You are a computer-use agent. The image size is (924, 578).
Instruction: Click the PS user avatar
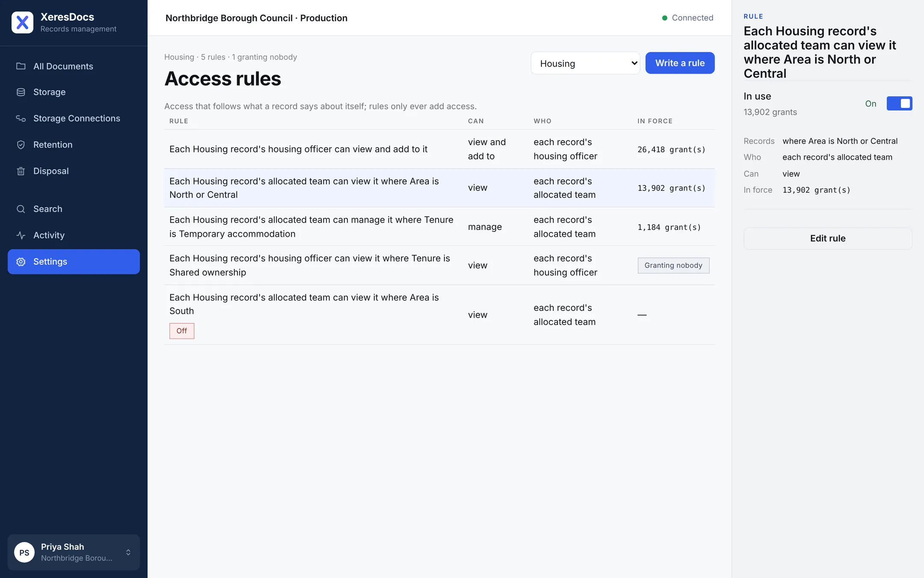24,552
